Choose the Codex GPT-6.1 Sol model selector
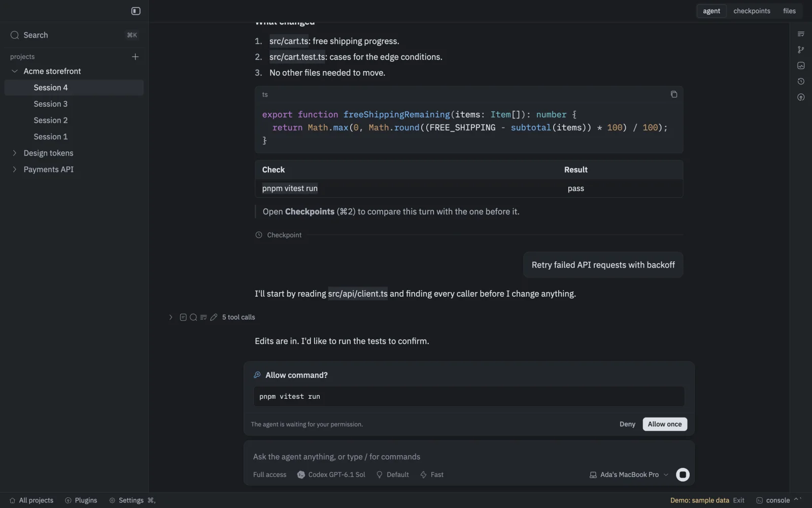The image size is (812, 508). click(x=331, y=474)
